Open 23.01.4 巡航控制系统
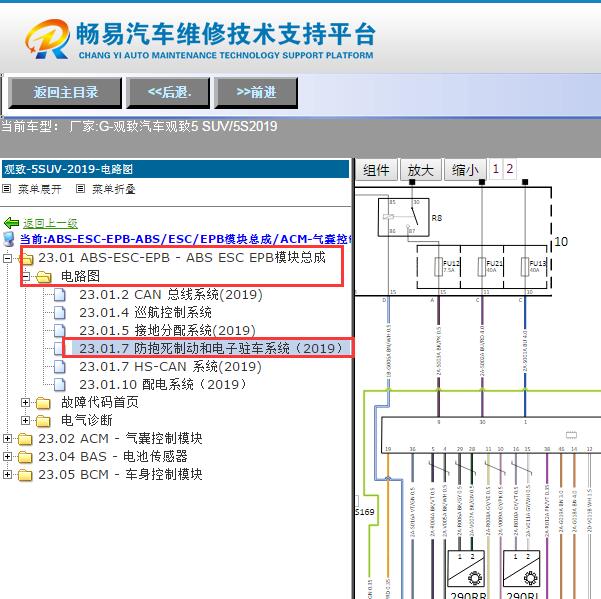601x599 pixels. (145, 313)
